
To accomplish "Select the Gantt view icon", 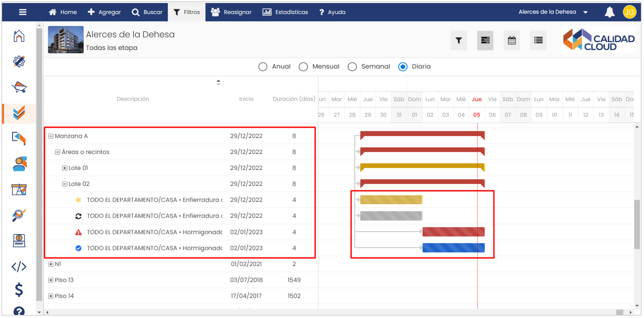I will pos(485,41).
